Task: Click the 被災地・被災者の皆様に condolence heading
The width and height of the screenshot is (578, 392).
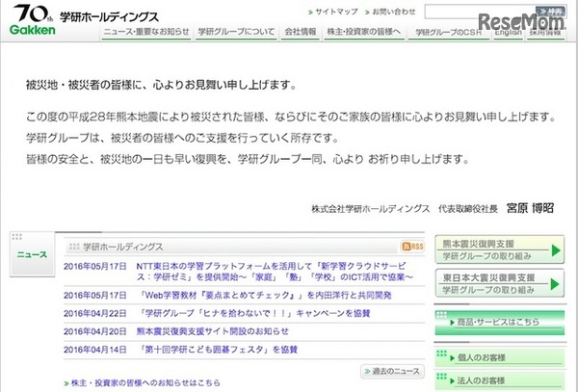Action: pos(161,85)
